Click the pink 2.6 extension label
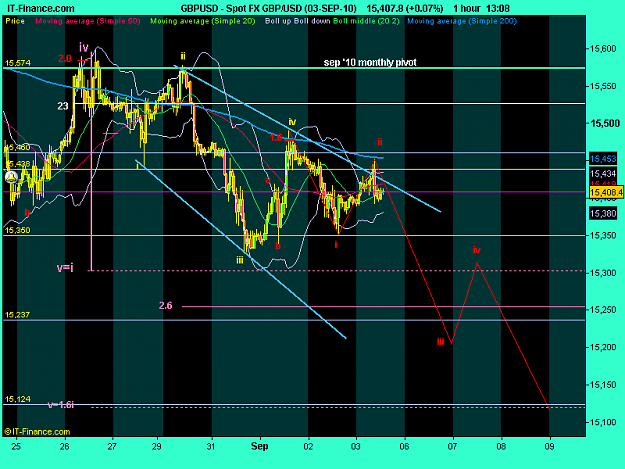 165,306
